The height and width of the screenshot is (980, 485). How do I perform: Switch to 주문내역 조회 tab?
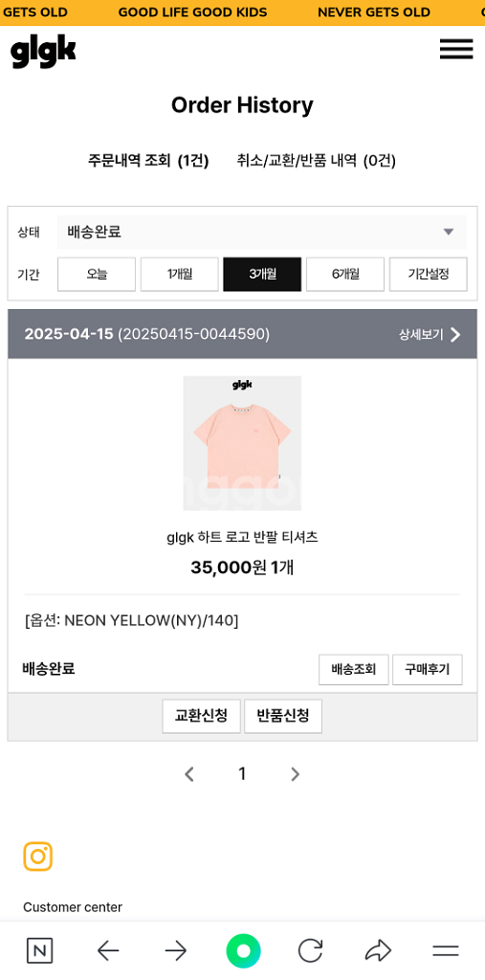pos(148,161)
